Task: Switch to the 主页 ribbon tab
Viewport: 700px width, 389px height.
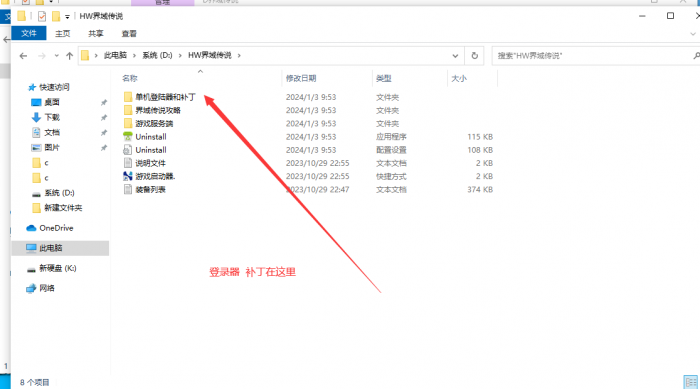Action: (x=62, y=33)
